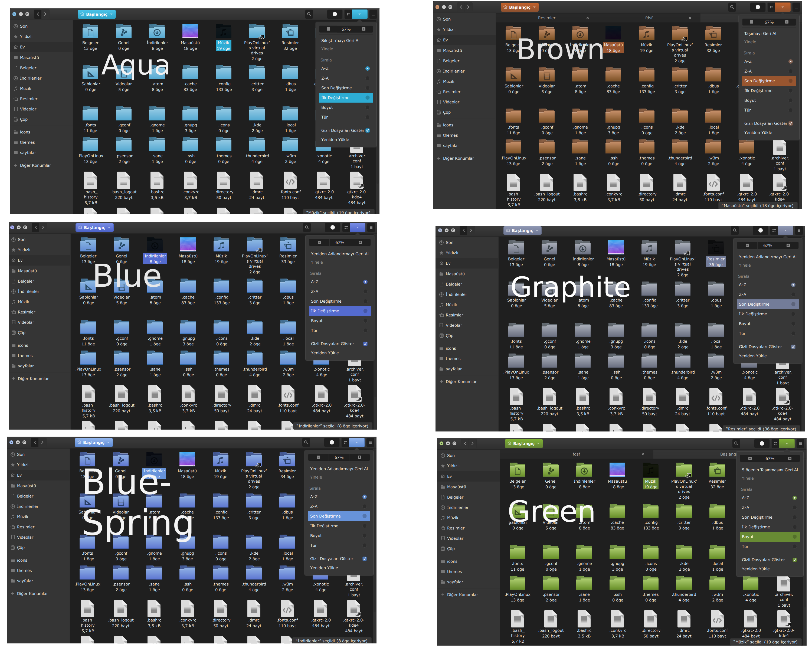Screen dimensions: 812x664
Task: Zoom out using the minus icon in the Graphite popup
Action: (x=747, y=245)
